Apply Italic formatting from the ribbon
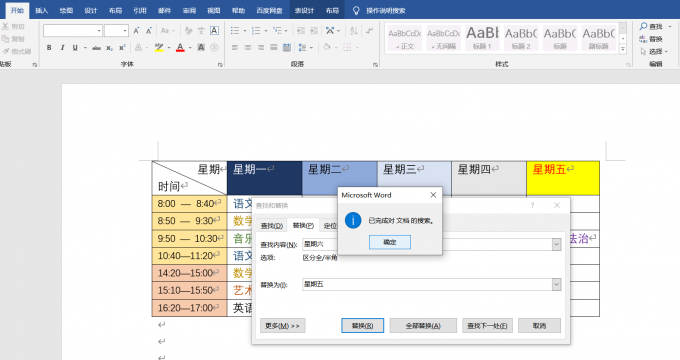 pos(62,48)
